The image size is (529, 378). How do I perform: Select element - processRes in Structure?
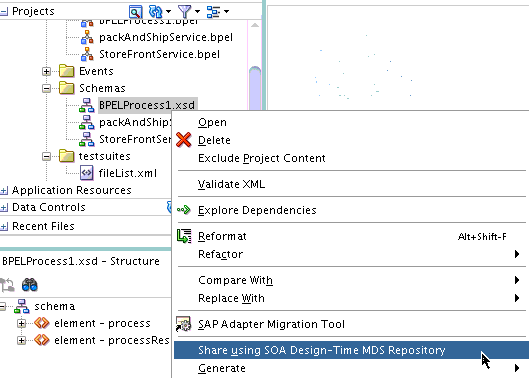(112, 341)
